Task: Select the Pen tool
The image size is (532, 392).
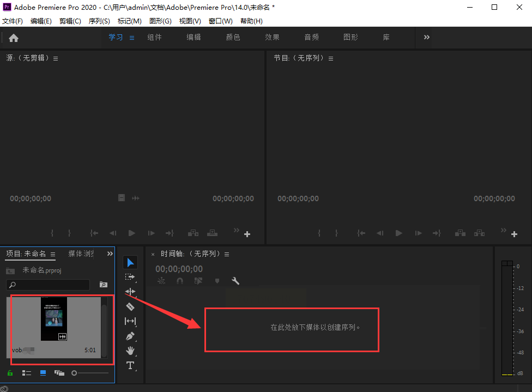Action: (130, 336)
